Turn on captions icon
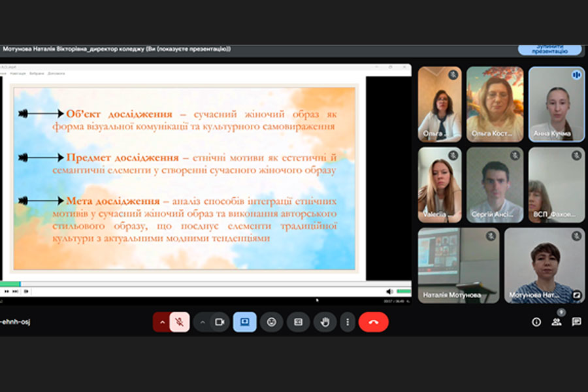Viewport: 588px width, 392px height. [298, 322]
